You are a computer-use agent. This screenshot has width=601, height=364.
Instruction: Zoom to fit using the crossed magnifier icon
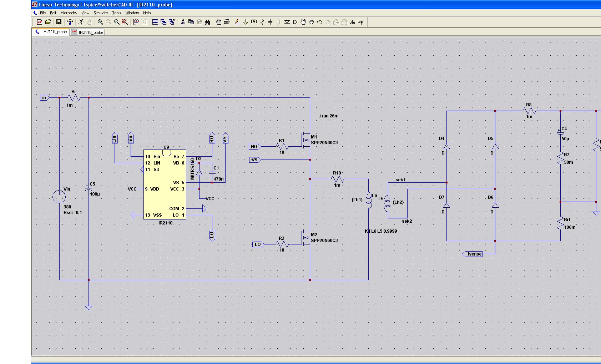125,22
